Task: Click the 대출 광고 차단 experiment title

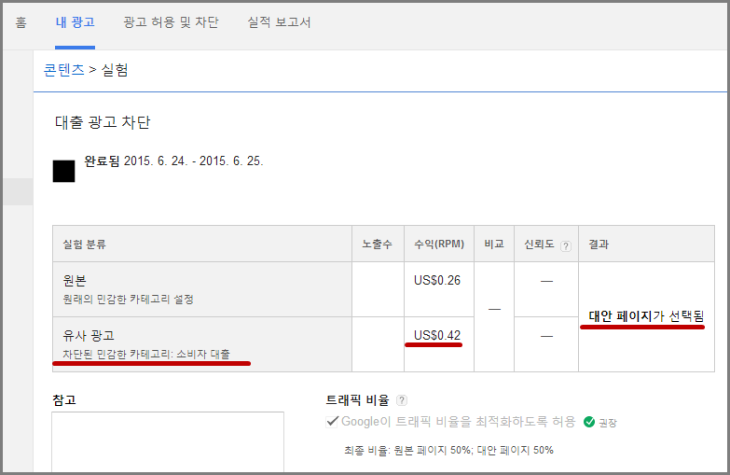Action: (103, 123)
